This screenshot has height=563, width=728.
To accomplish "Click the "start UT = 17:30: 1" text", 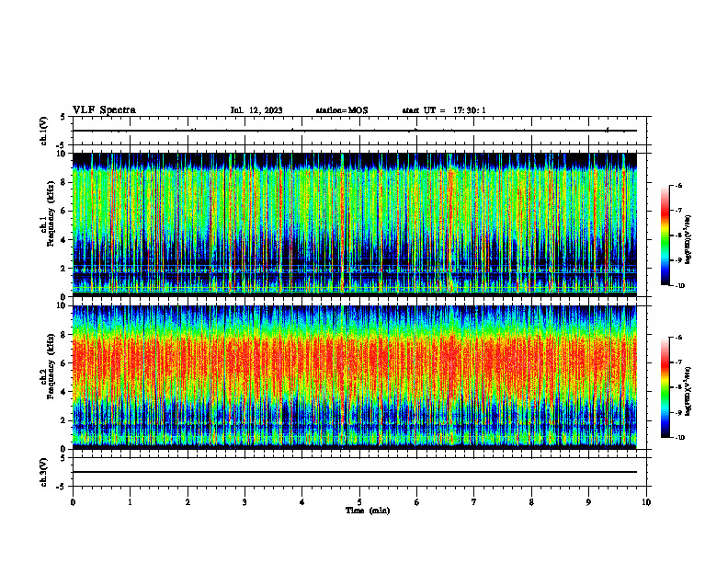I will point(444,110).
